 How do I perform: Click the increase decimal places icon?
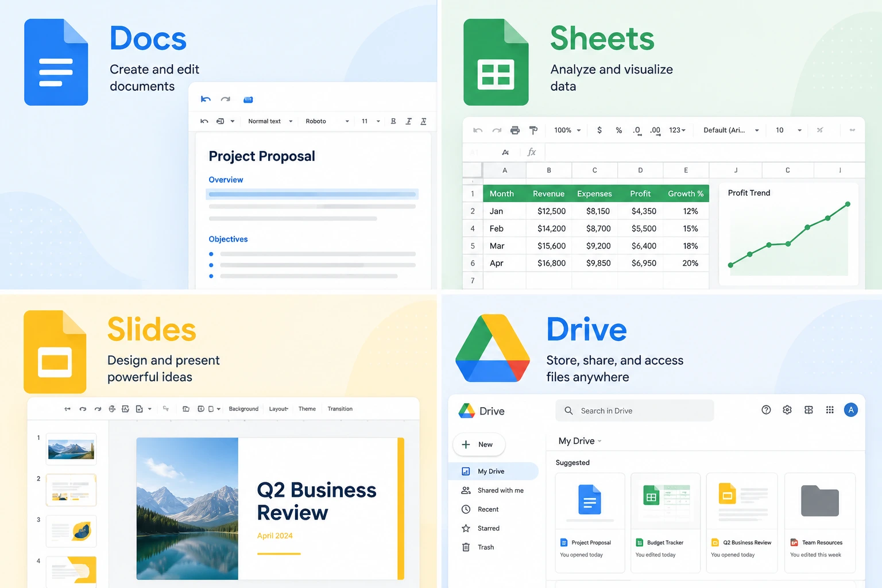tap(655, 130)
